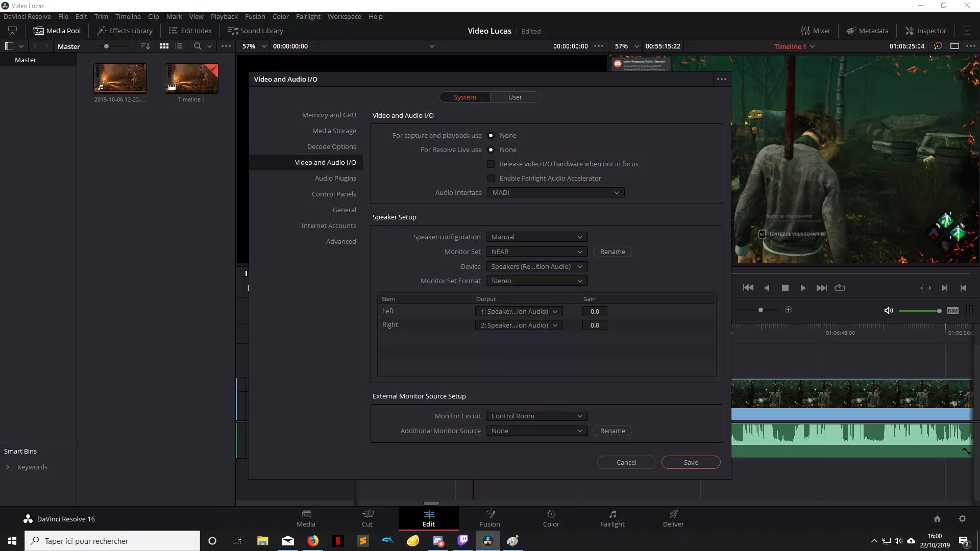This screenshot has height=551, width=980.
Task: Mute audio with speaker icon
Action: click(889, 311)
